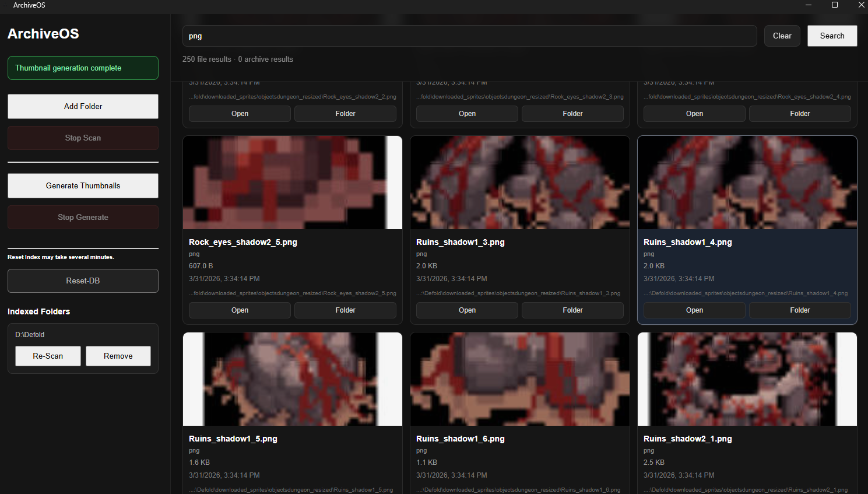The height and width of the screenshot is (494, 868).
Task: Select Ruins_shadow1_3.png thumbnail image
Action: point(520,183)
